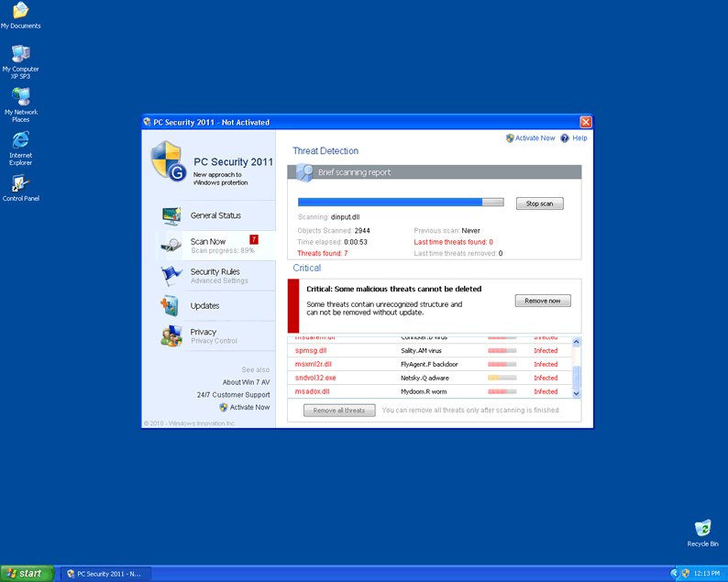
Task: Open Security Rules flag icon
Action: click(x=171, y=275)
